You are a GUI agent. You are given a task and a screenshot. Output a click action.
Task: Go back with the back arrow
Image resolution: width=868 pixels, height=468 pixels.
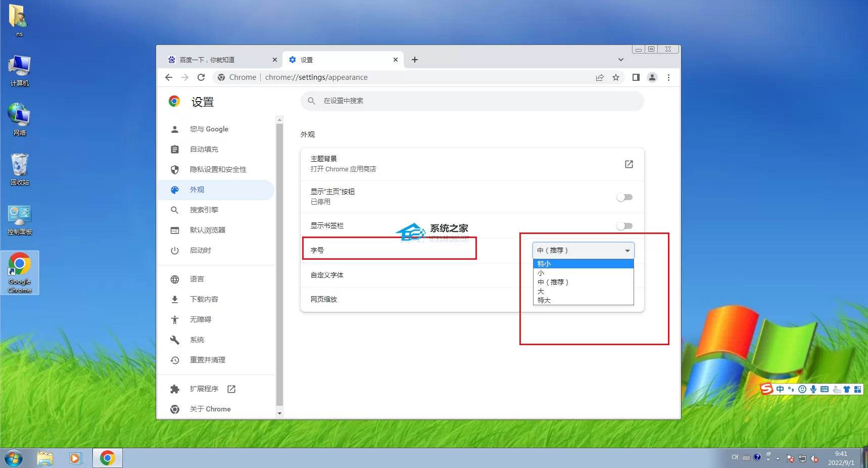tap(169, 77)
